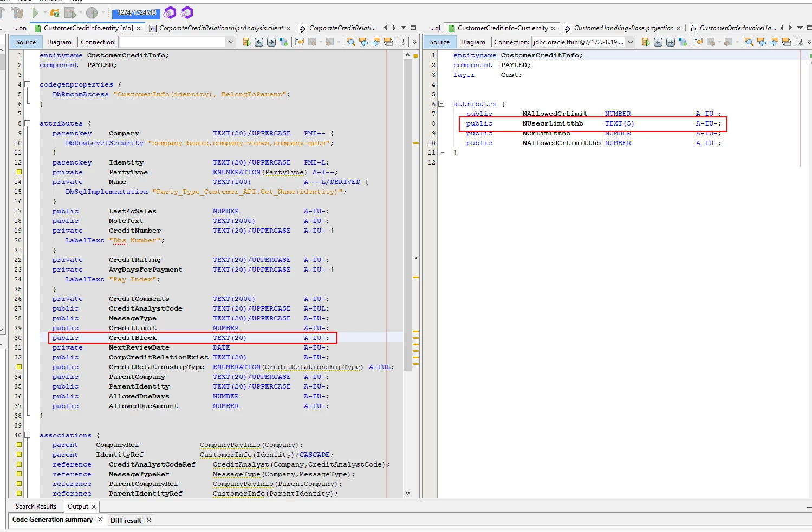Collapse codegenproperties block fold marker
Image resolution: width=812 pixels, height=532 pixels.
click(27, 84)
